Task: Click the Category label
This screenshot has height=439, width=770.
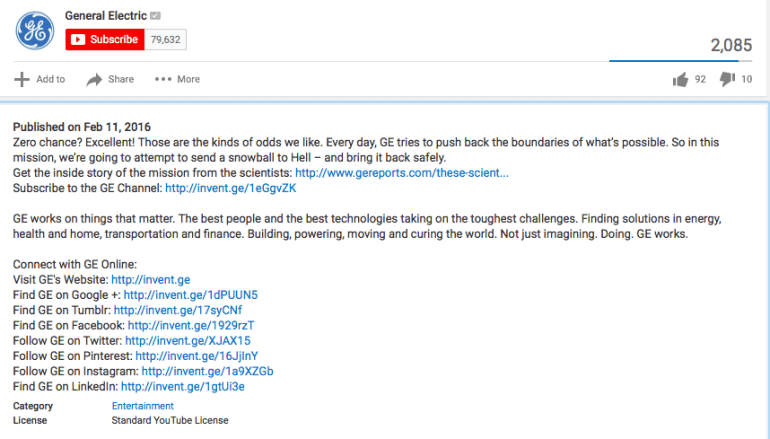Action: point(33,406)
